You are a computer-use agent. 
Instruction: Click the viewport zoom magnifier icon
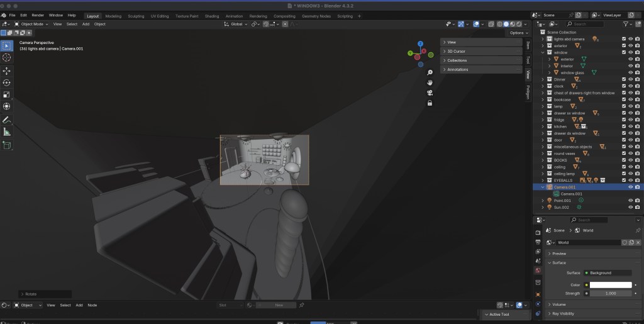pos(430,73)
